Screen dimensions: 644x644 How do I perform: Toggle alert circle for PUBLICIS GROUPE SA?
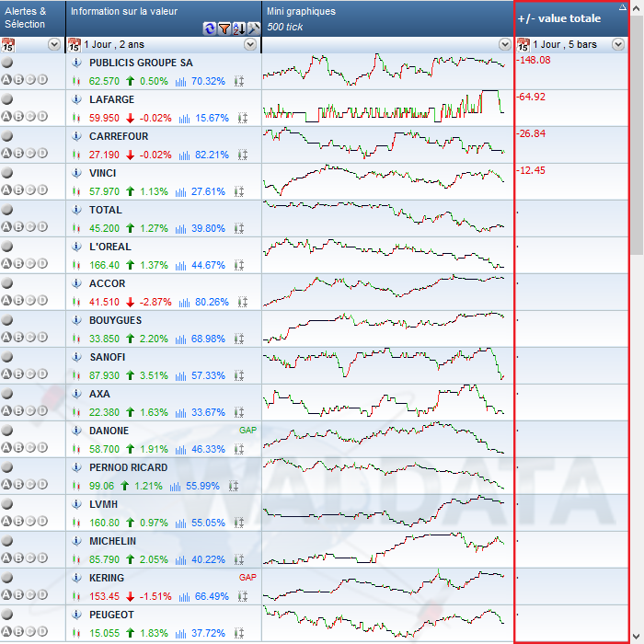pyautogui.click(x=7, y=63)
